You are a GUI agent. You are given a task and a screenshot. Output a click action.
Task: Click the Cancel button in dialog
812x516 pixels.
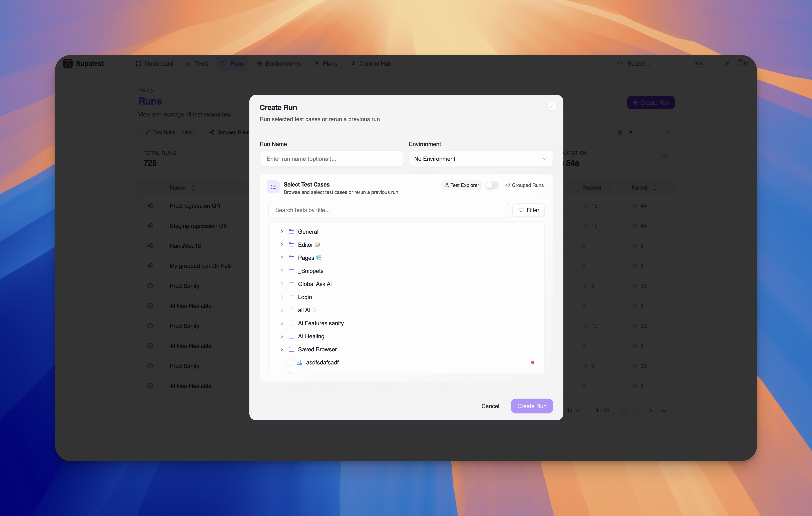(x=490, y=406)
